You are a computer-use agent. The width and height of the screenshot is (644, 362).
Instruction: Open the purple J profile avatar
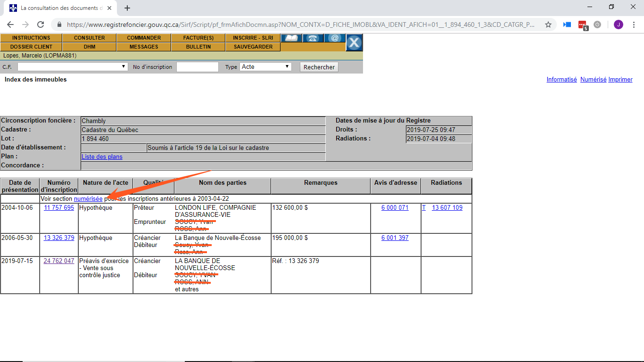coord(618,25)
